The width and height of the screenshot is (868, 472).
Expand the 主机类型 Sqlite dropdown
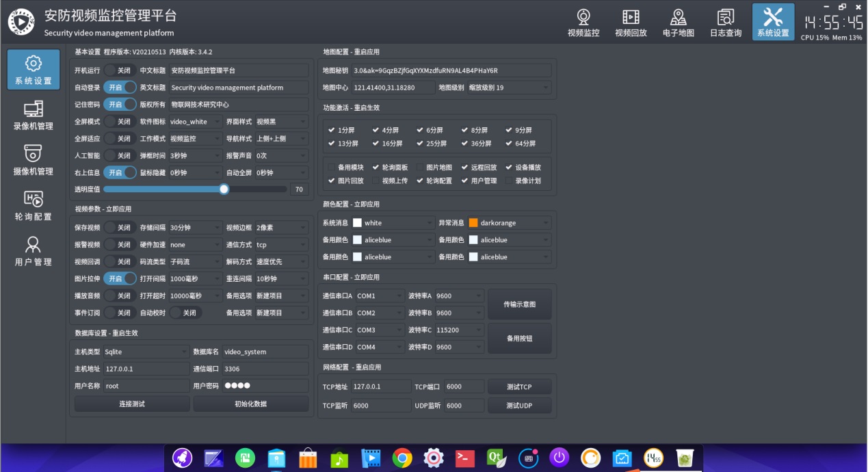pyautogui.click(x=146, y=352)
